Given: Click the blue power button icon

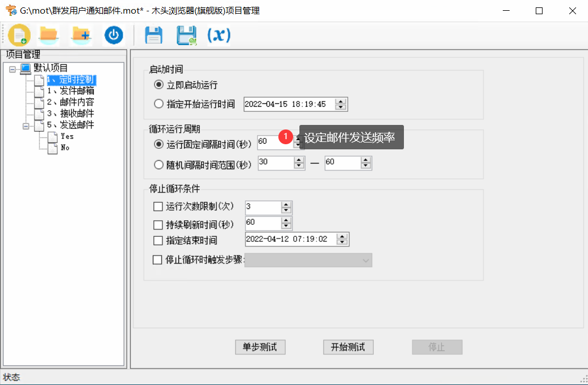Looking at the screenshot, I should point(114,35).
